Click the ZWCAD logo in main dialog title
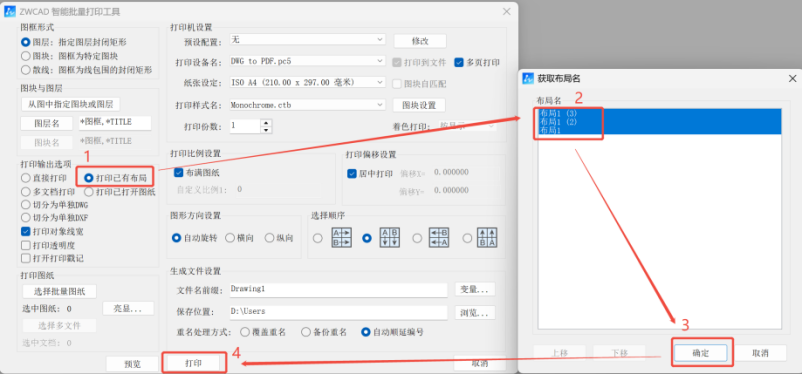This screenshot has width=802, height=374. pyautogui.click(x=11, y=11)
